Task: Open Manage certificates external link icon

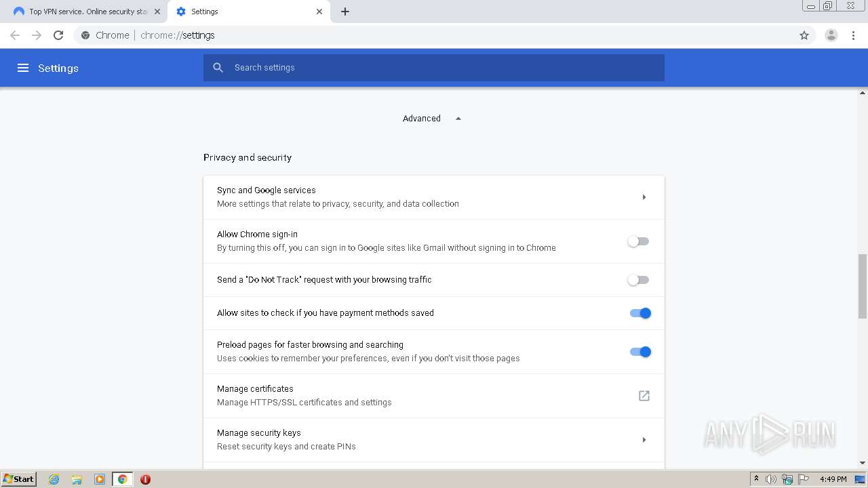Action: coord(644,396)
